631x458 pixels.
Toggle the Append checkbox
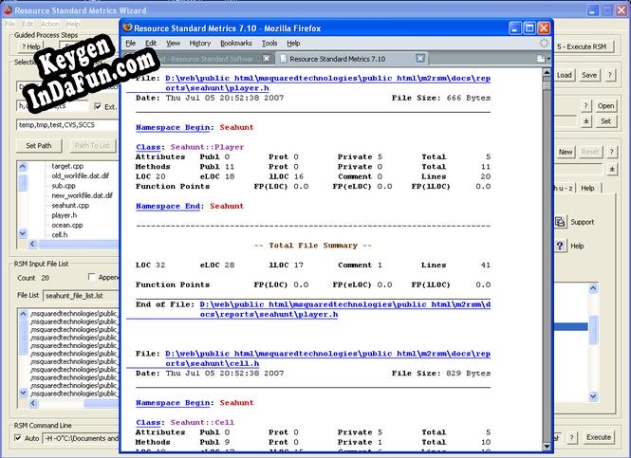[92, 277]
